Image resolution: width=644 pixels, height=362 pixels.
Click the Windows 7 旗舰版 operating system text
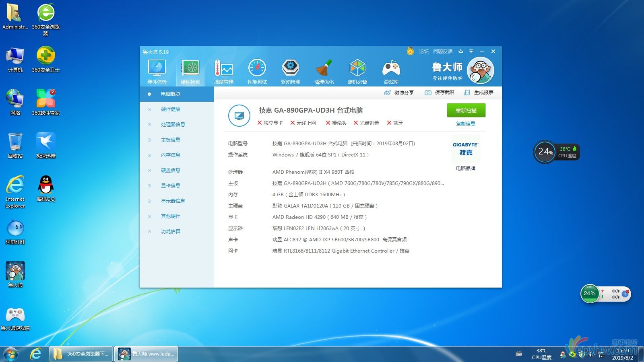point(320,155)
